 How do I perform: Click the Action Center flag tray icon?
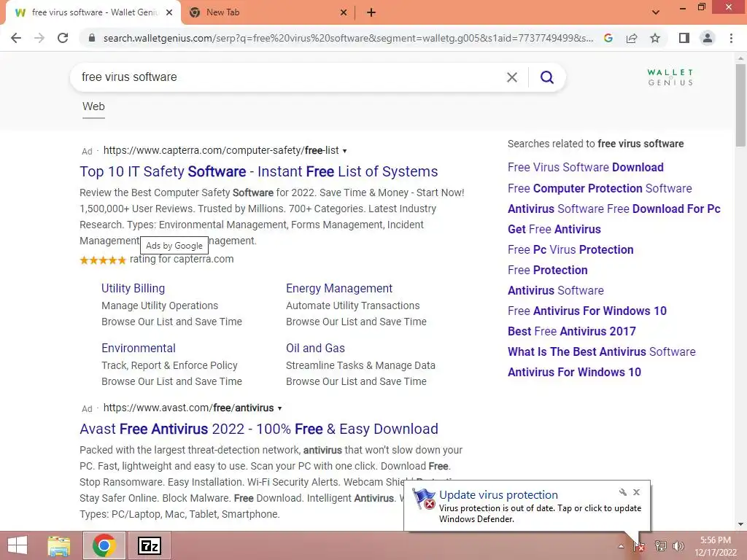(639, 546)
